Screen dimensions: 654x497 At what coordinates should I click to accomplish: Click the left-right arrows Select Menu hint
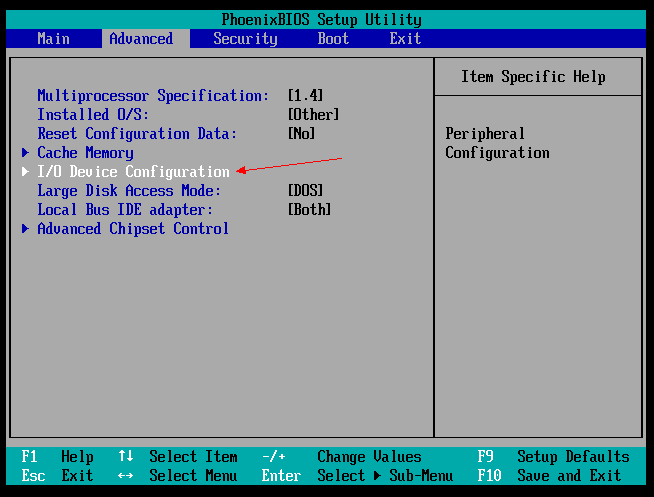tap(178, 476)
